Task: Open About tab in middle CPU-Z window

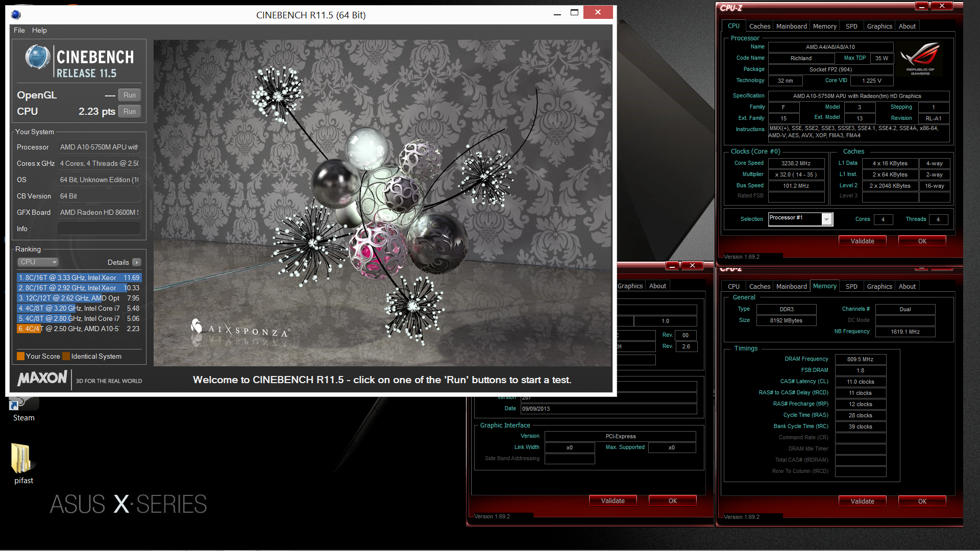Action: coord(657,286)
